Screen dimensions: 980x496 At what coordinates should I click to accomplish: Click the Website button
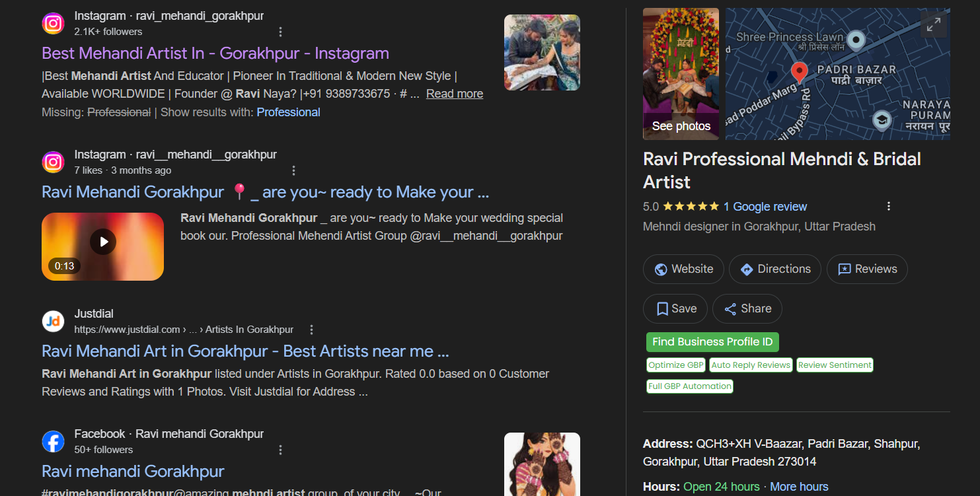(683, 269)
